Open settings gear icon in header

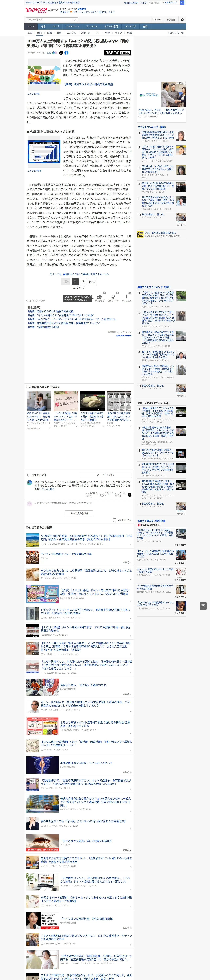(x=182, y=19)
